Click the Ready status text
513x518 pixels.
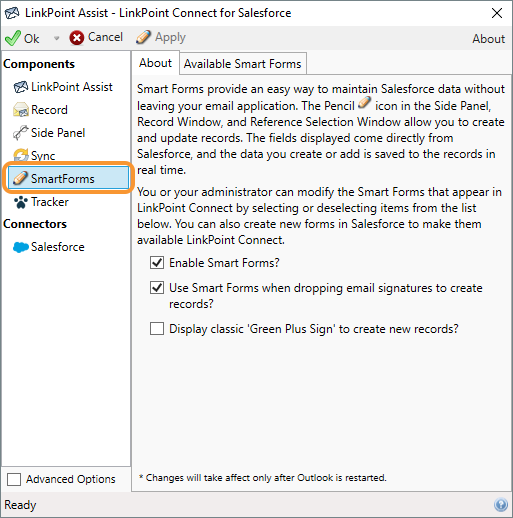[x=20, y=505]
